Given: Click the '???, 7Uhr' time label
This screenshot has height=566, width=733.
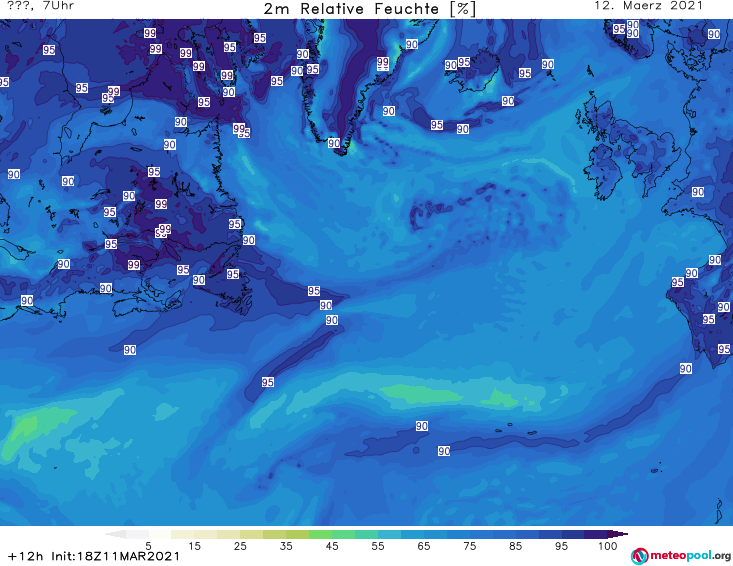Looking at the screenshot, I should (41, 6).
